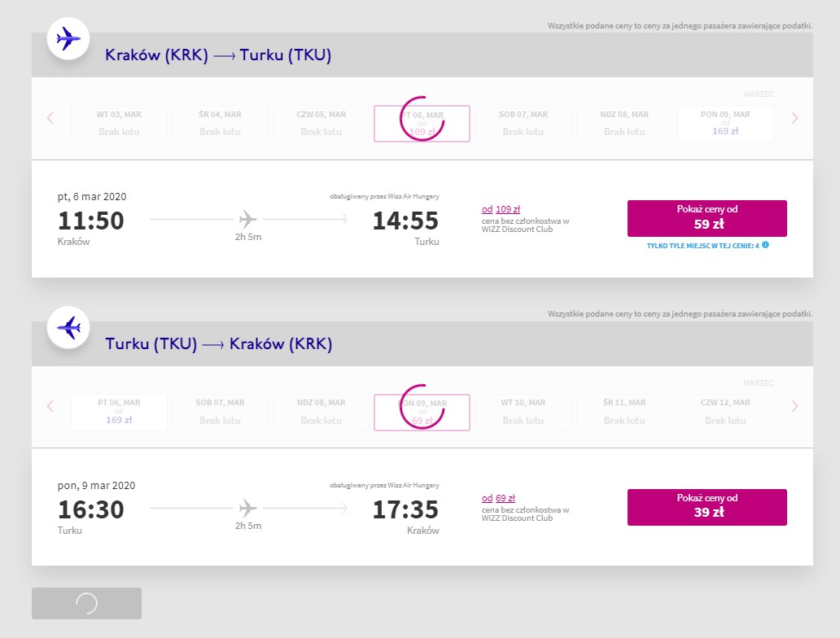The width and height of the screenshot is (840, 638).
Task: Click Pokaż ceny od 59 zł button
Action: point(707,218)
